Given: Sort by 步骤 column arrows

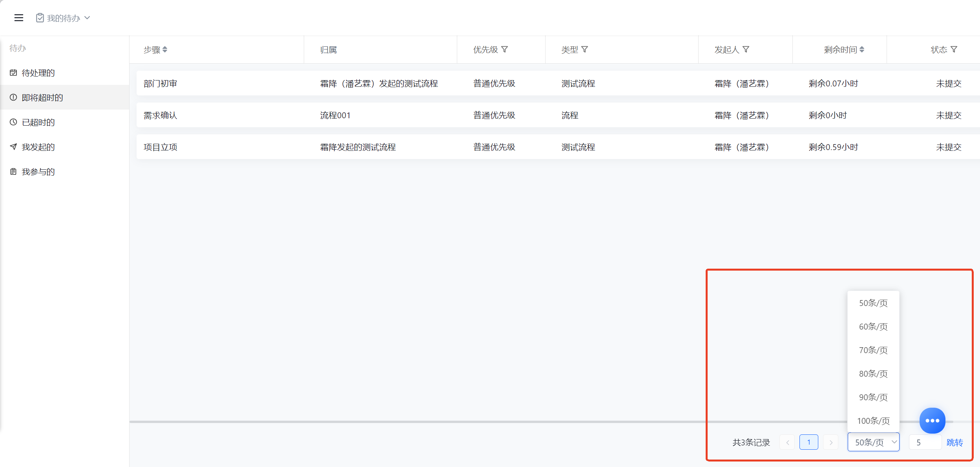Looking at the screenshot, I should (x=165, y=49).
